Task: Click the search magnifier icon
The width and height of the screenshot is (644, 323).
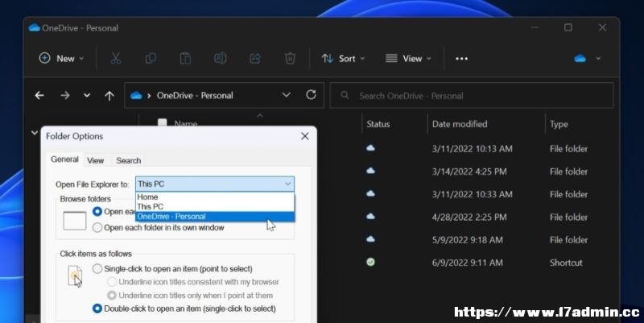Action: point(345,95)
